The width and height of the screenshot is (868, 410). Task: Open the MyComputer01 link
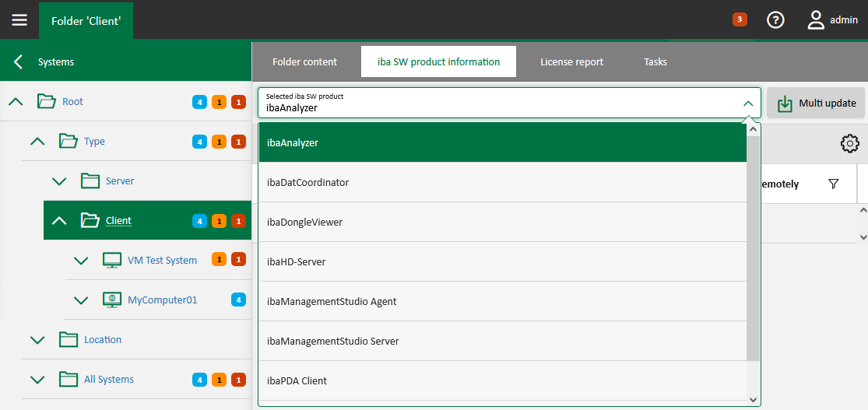(x=162, y=300)
